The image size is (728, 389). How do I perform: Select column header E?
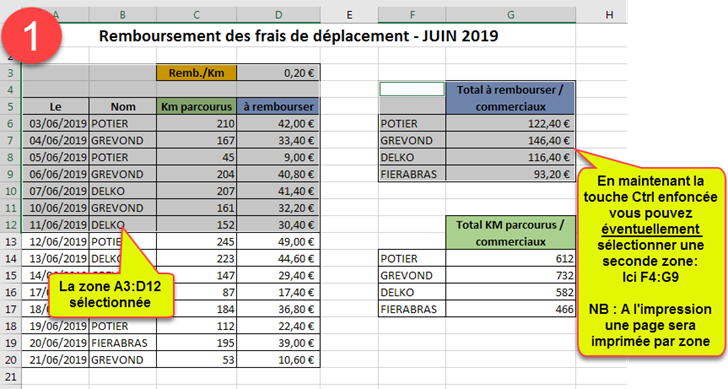click(x=349, y=15)
